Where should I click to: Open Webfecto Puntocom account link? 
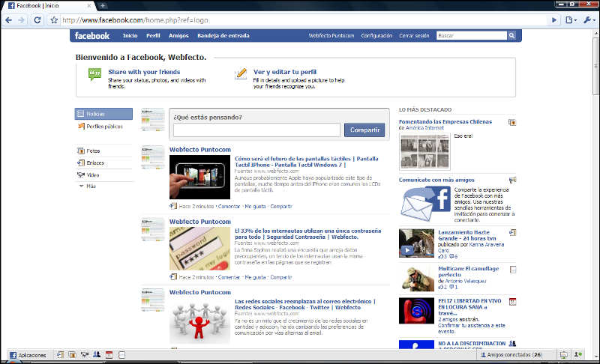pyautogui.click(x=331, y=35)
